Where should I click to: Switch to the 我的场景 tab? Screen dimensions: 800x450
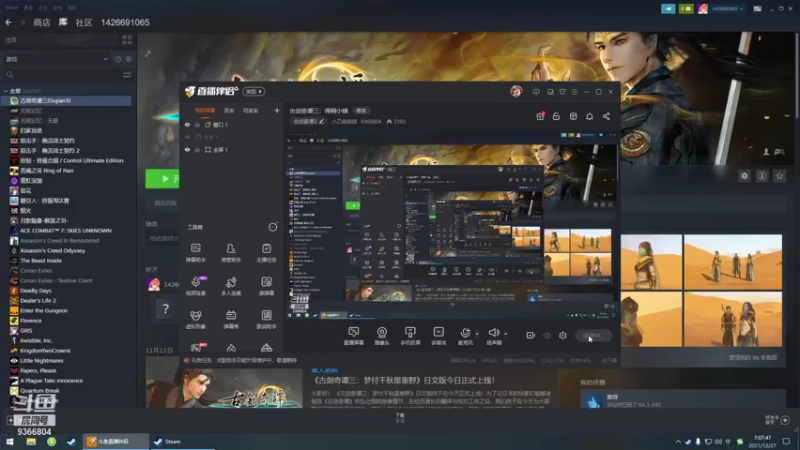tap(205, 111)
